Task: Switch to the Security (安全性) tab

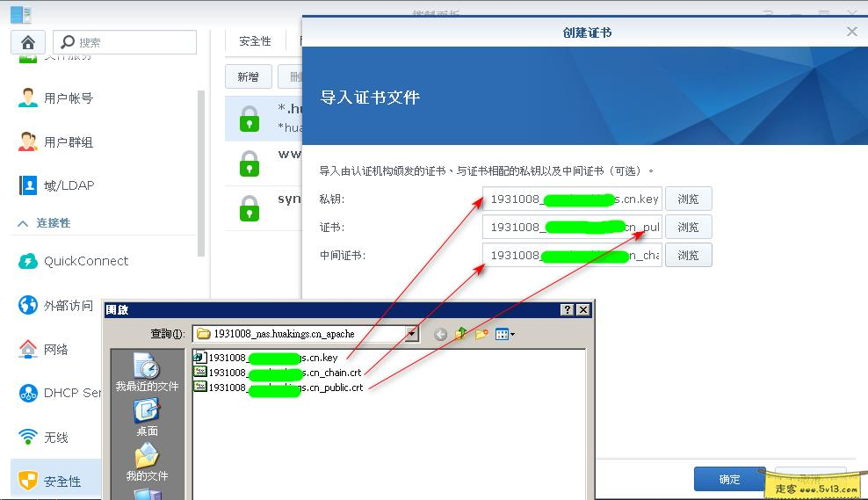Action: pos(255,41)
